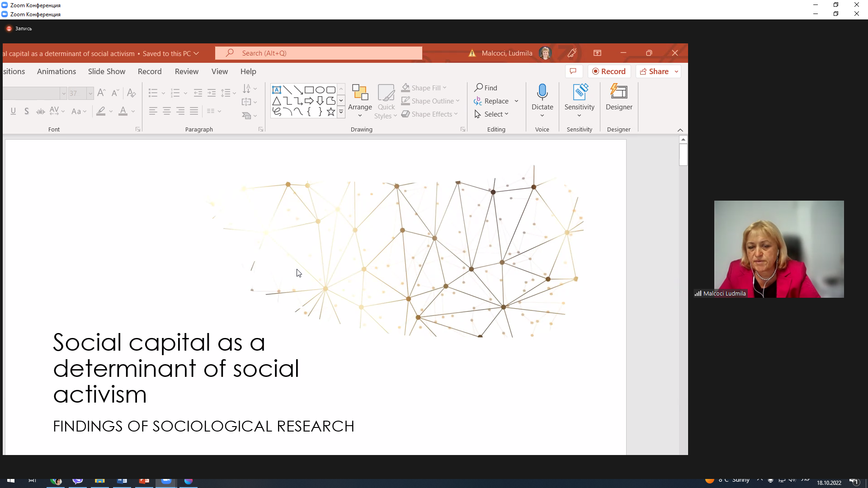
Task: Select the Text Box shape tool
Action: [x=276, y=89]
